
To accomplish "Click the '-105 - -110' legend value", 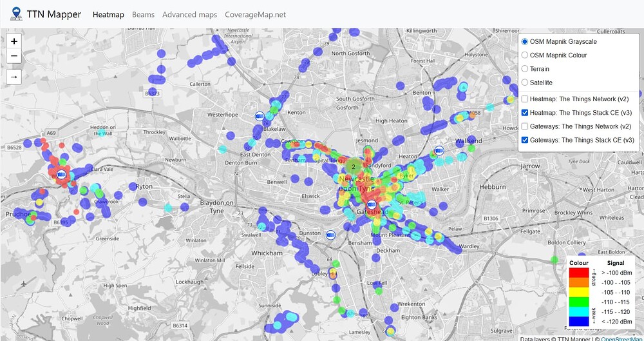I will coord(616,292).
